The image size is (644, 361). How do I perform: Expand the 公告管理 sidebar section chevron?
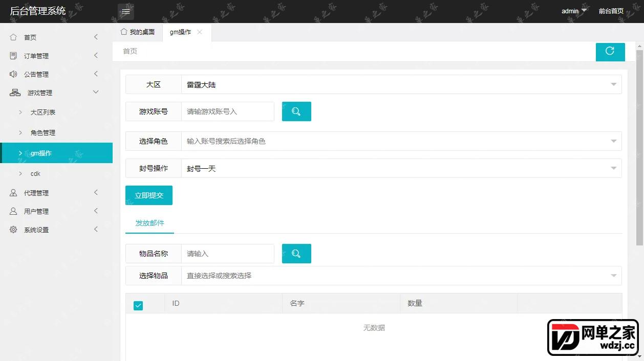click(96, 74)
